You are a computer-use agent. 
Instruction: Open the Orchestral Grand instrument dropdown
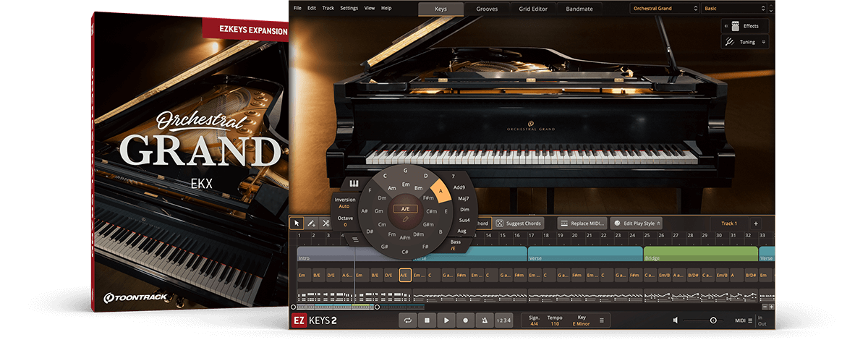tap(663, 9)
